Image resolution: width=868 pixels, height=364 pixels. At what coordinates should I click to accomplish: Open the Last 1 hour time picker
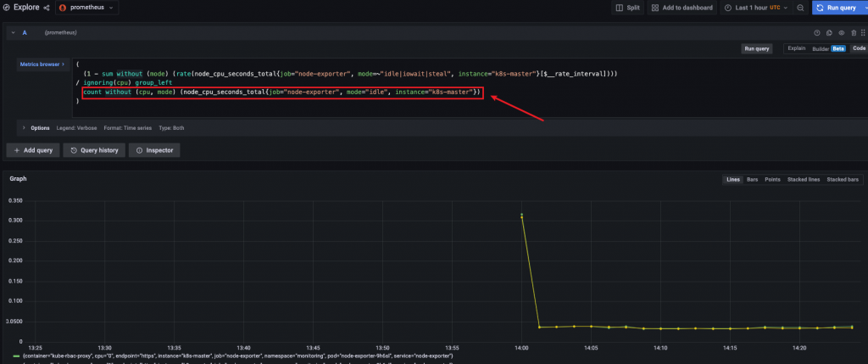tap(755, 8)
